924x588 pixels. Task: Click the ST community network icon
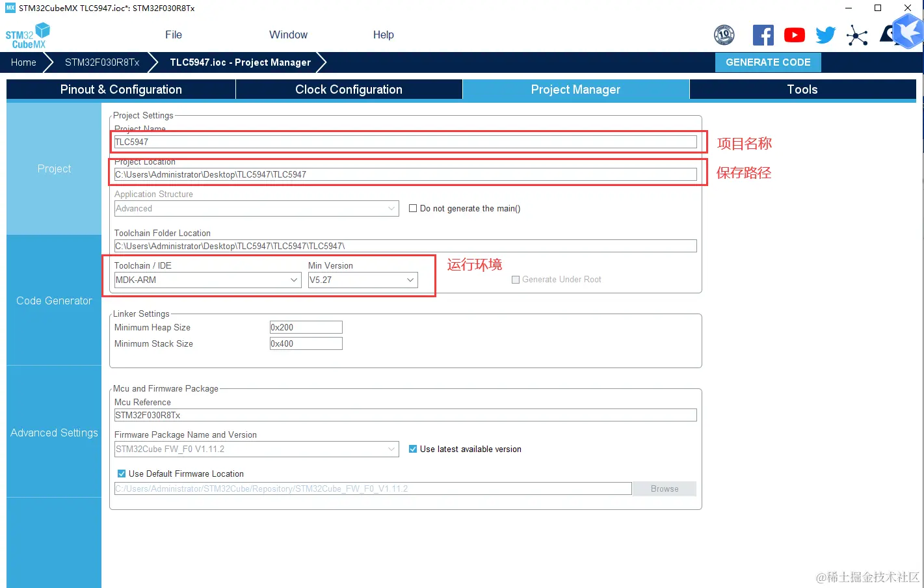[857, 35]
